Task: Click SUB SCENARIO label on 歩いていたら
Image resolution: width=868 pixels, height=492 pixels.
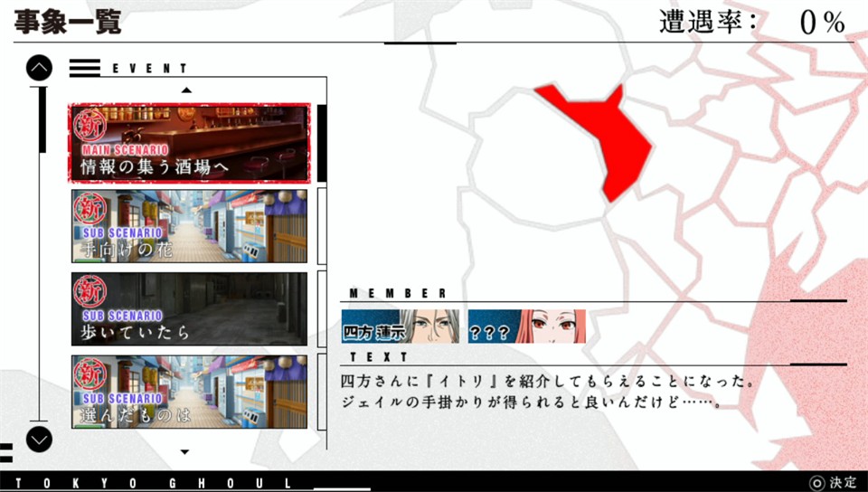Action: (x=122, y=316)
